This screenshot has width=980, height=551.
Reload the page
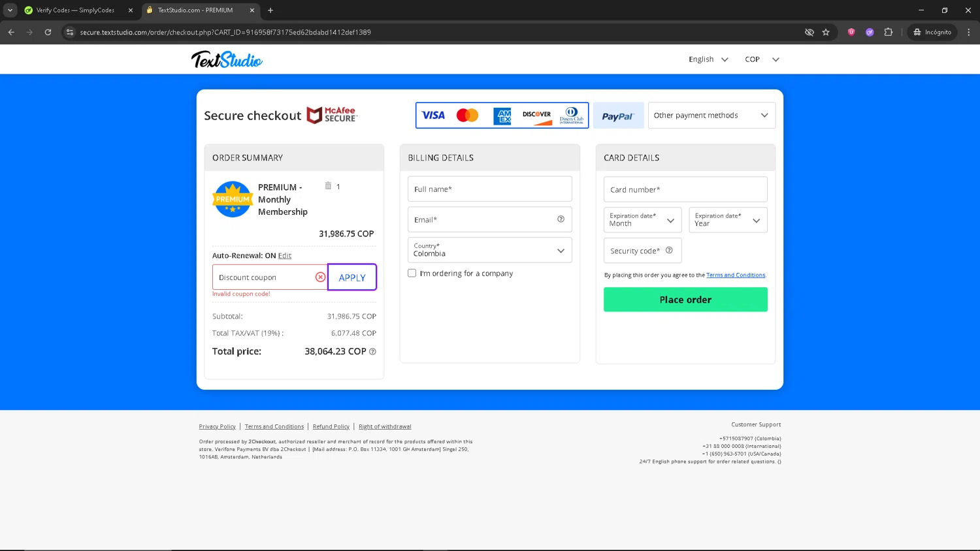(48, 32)
